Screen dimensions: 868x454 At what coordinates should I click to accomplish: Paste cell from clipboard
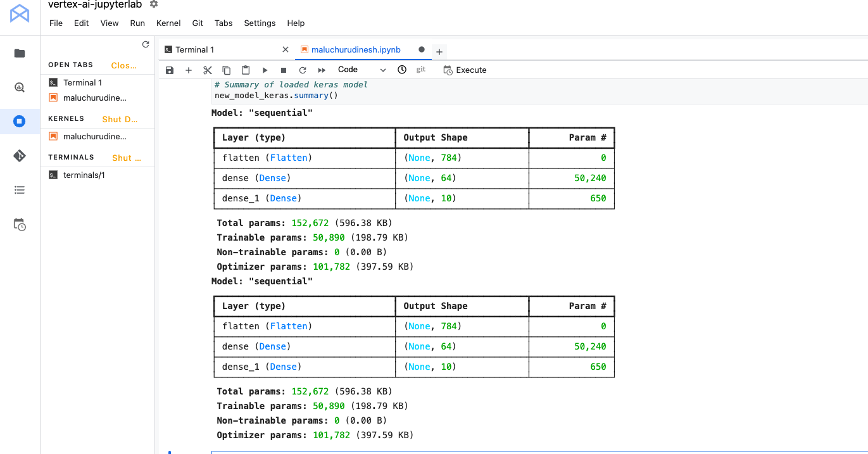246,70
